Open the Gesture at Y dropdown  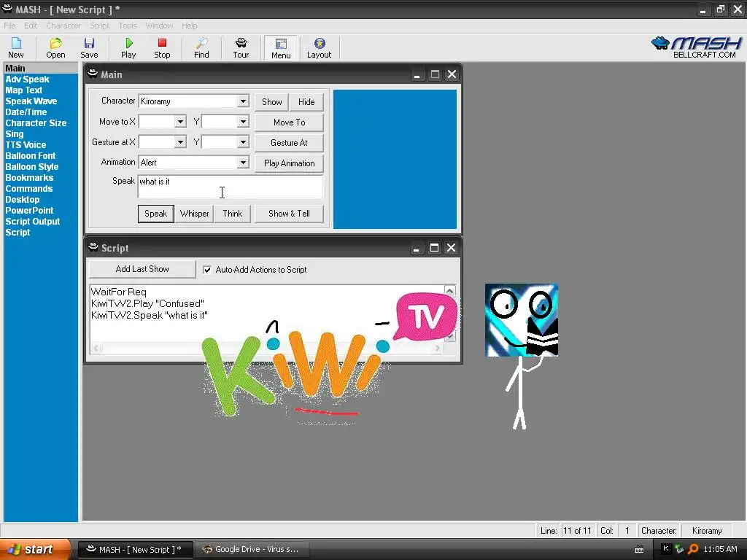click(x=243, y=142)
